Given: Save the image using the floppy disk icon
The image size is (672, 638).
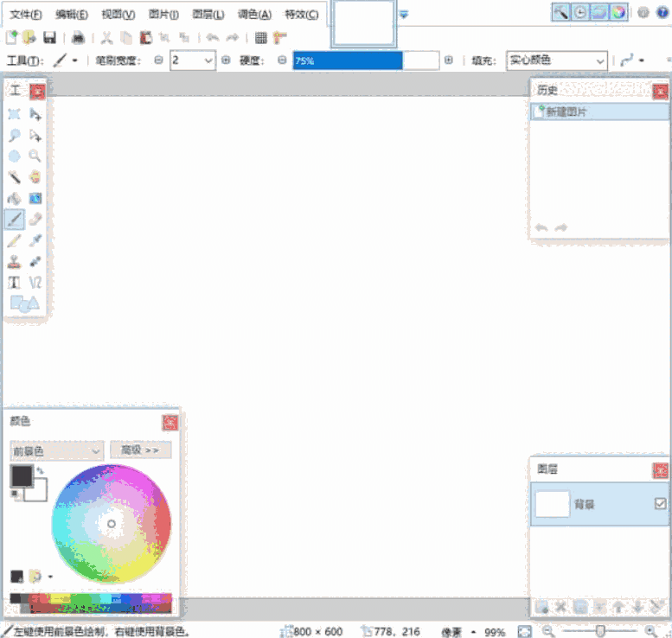Looking at the screenshot, I should (x=49, y=38).
